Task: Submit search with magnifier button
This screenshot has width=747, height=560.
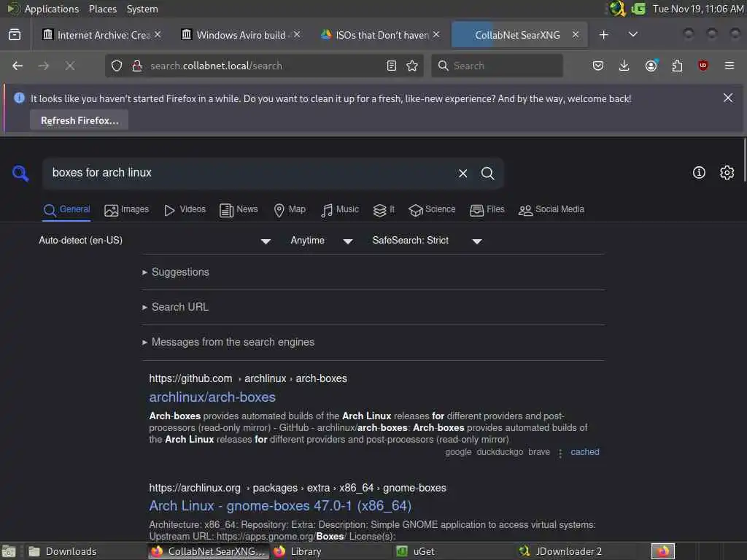Action: 488,174
